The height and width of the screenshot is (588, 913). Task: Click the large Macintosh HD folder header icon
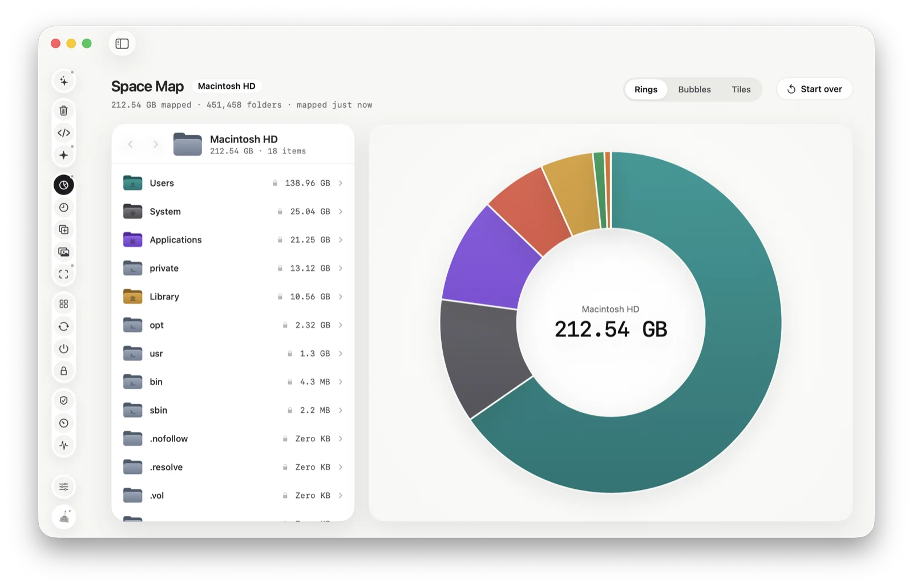pos(188,144)
